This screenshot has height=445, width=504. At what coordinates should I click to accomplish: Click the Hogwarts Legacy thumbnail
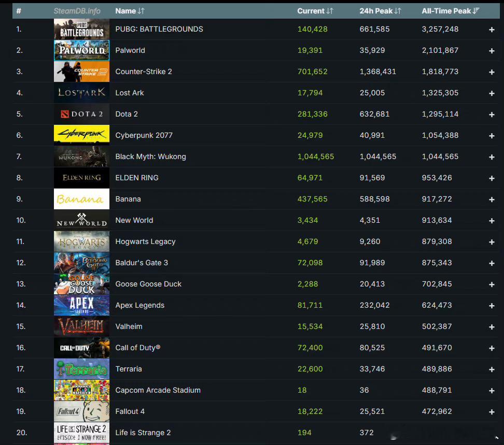pyautogui.click(x=81, y=241)
